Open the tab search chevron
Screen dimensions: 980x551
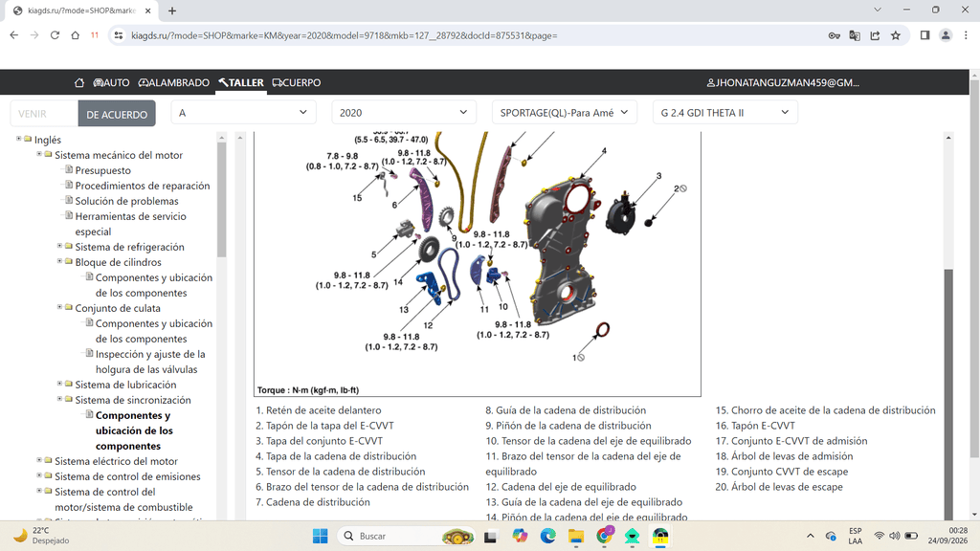[x=878, y=10]
